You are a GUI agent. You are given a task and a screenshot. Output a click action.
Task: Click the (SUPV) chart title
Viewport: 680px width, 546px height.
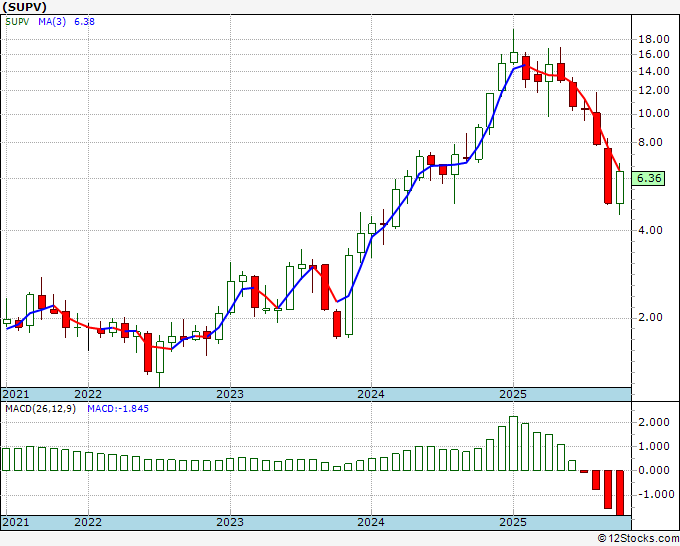pos(24,7)
